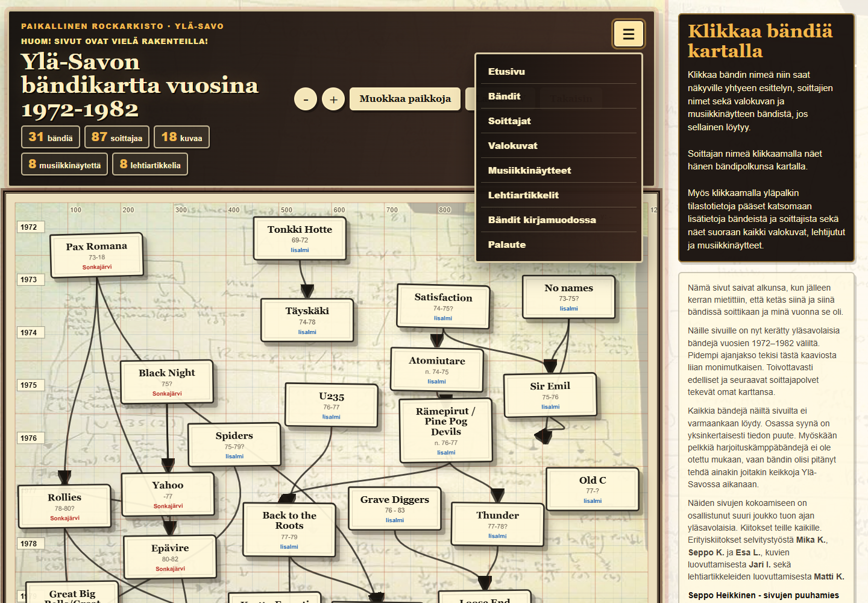Show the 18 kuvaa statistic

[x=181, y=137]
